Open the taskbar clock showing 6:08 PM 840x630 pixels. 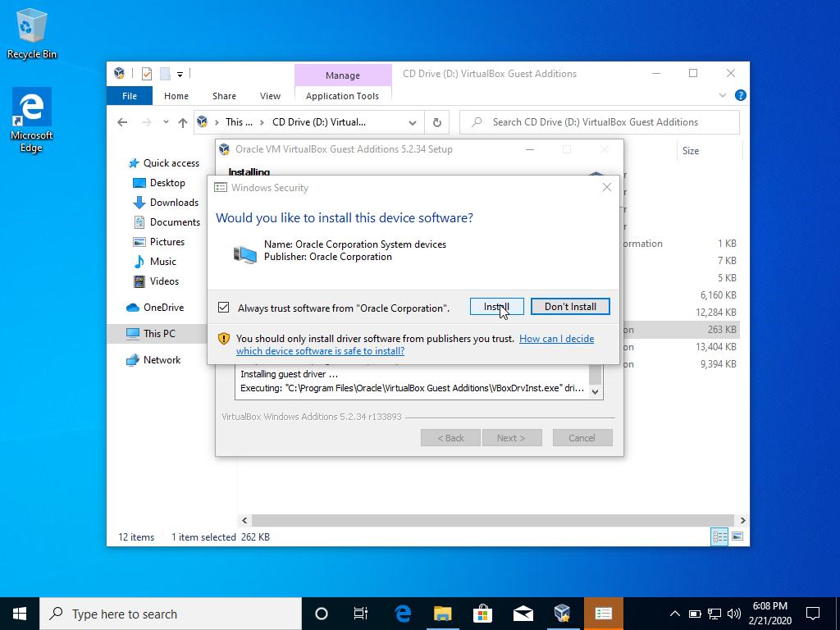(771, 614)
